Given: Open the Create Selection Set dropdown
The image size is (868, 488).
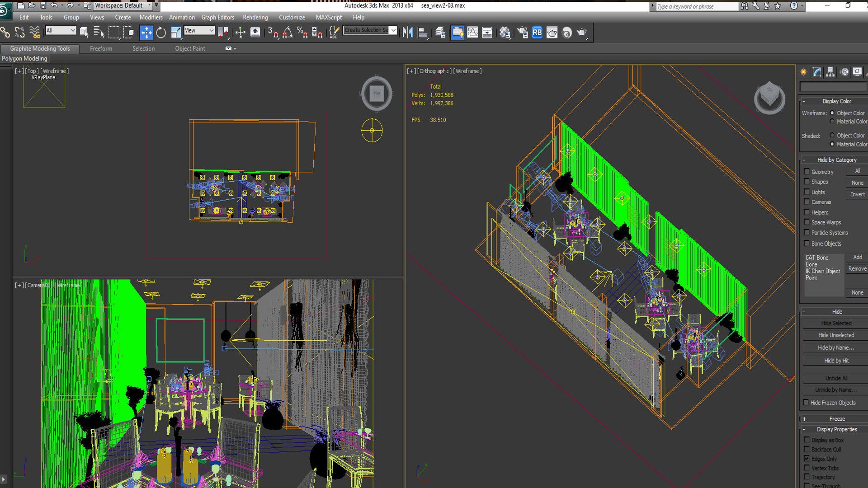Looking at the screenshot, I should pyautogui.click(x=370, y=30).
